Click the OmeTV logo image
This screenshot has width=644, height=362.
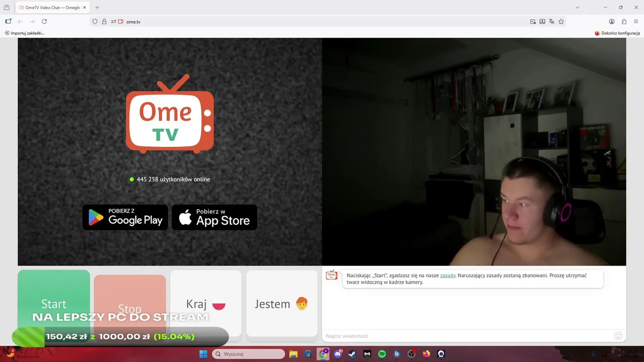(170, 114)
